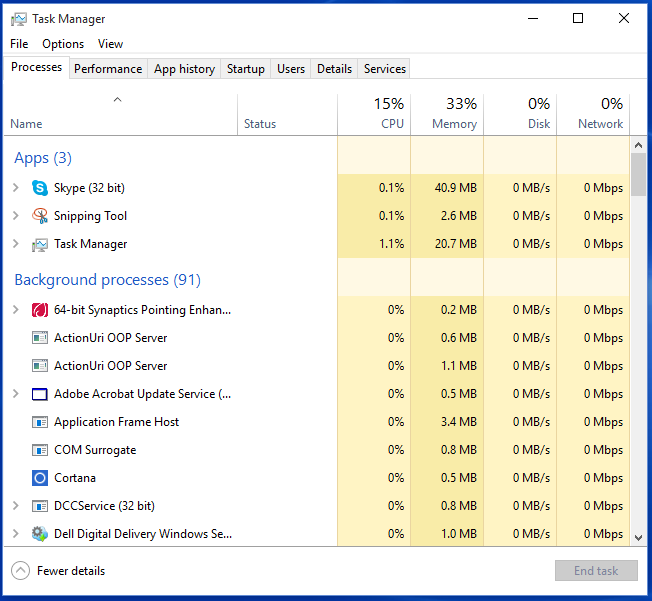Click the red Synaptics Pointing icon
The image size is (652, 601).
40,310
